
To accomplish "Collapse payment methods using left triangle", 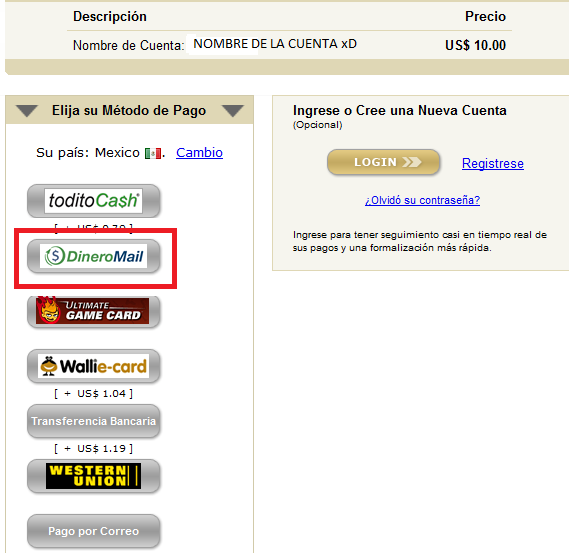I will tap(27, 111).
